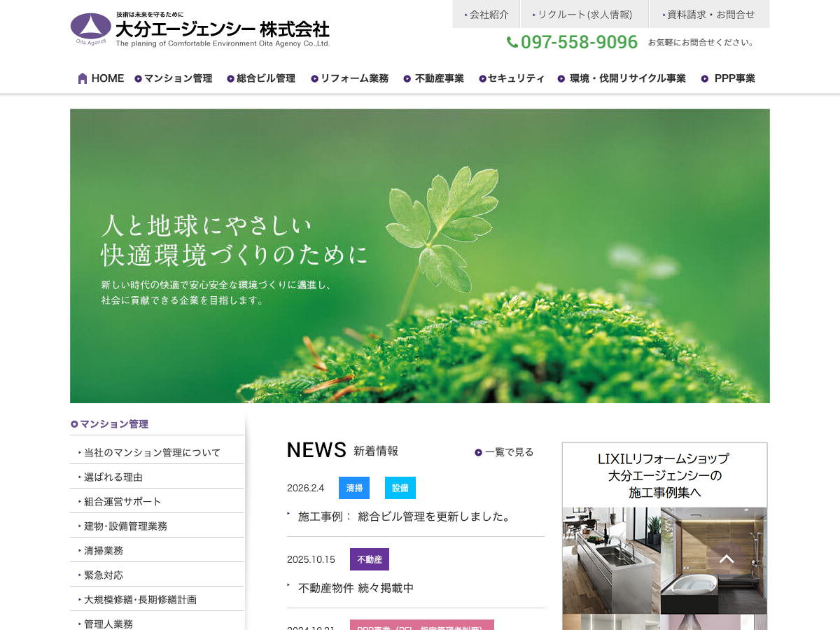This screenshot has height=630, width=840.
Task: Click 一覧で見る news list link
Action: coord(504,452)
